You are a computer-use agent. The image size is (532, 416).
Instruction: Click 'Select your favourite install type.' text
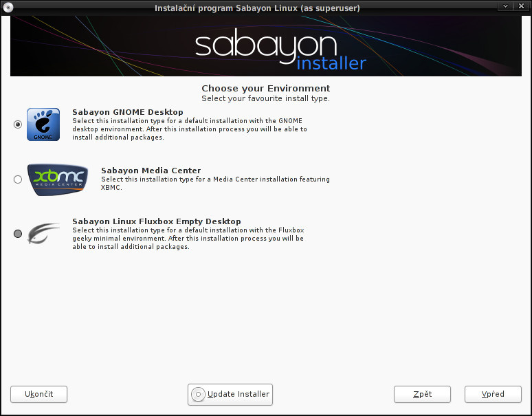click(x=266, y=98)
